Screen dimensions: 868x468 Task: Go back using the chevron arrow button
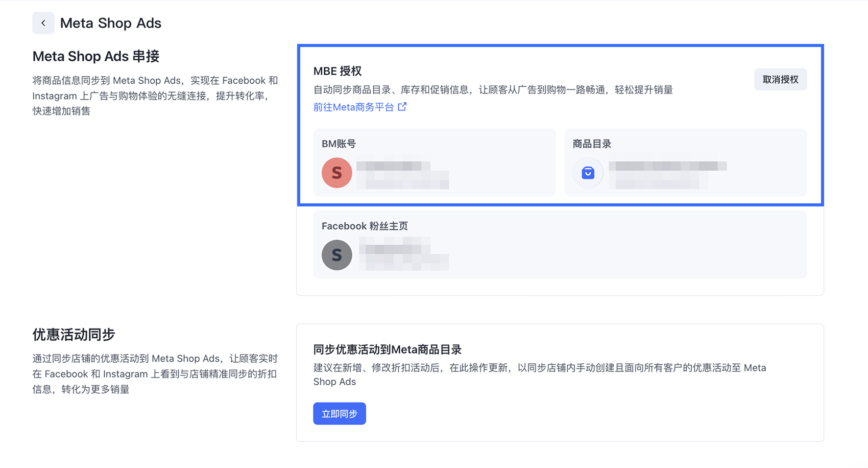click(43, 23)
